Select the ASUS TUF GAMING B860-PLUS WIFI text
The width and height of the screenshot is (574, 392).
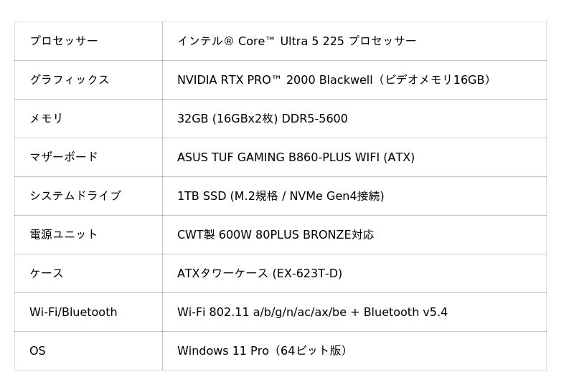(296, 158)
